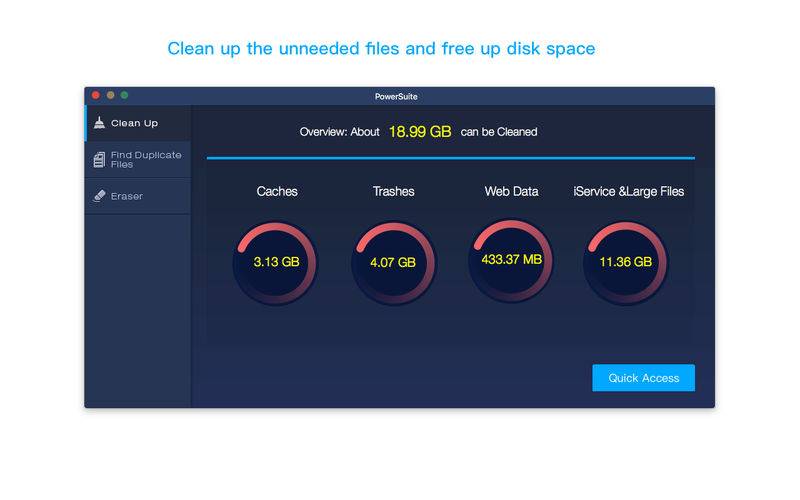Click the 'Overview: About' text
This screenshot has height=500, width=800.
[x=339, y=132]
